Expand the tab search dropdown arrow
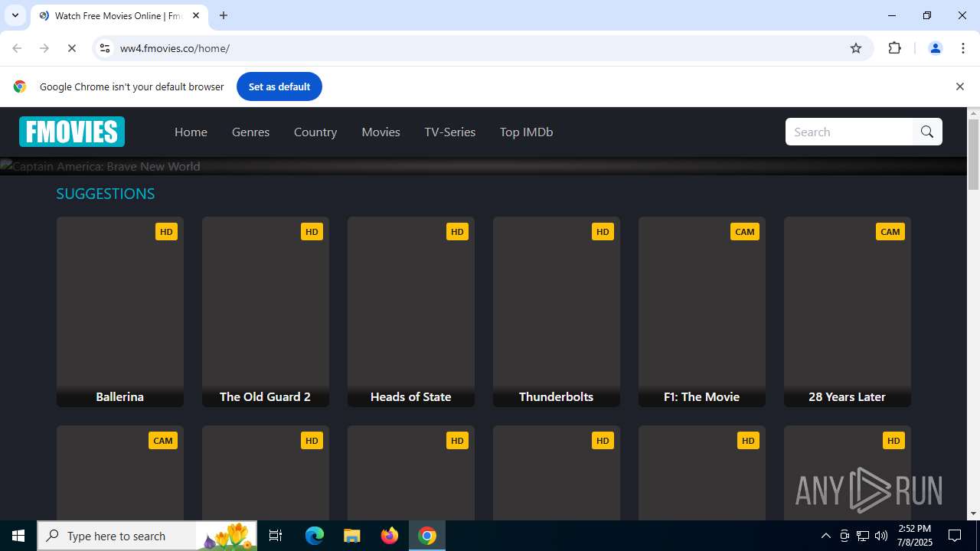This screenshot has width=980, height=551. [15, 15]
